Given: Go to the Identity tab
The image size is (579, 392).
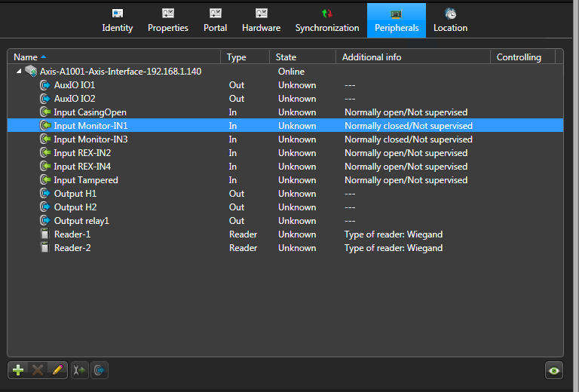Looking at the screenshot, I should pyautogui.click(x=117, y=20).
